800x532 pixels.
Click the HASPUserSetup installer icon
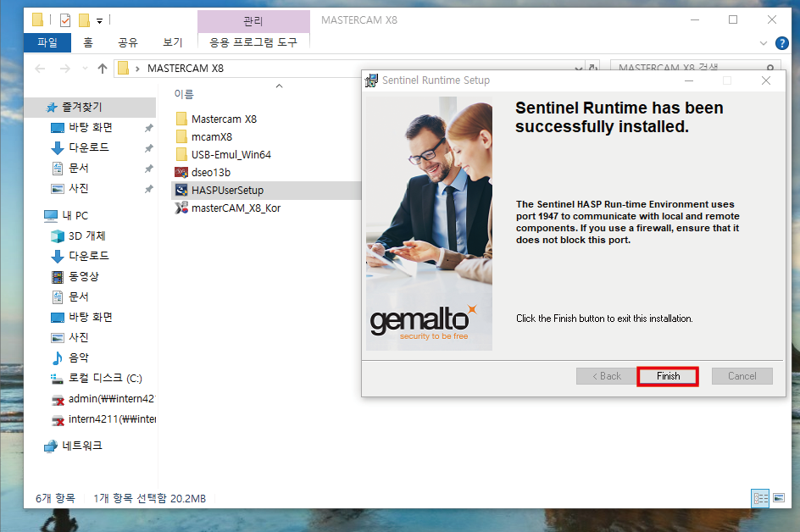tap(181, 191)
